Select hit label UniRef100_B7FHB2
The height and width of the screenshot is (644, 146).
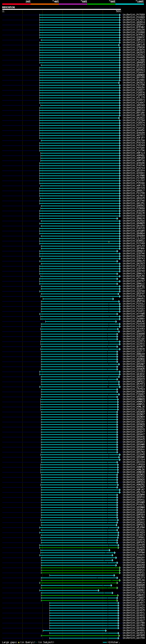click(x=133, y=27)
